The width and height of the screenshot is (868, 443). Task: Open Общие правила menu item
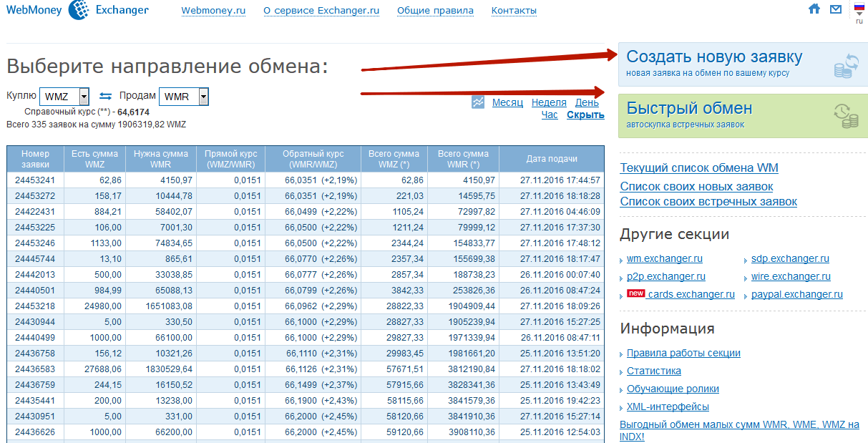tap(435, 11)
